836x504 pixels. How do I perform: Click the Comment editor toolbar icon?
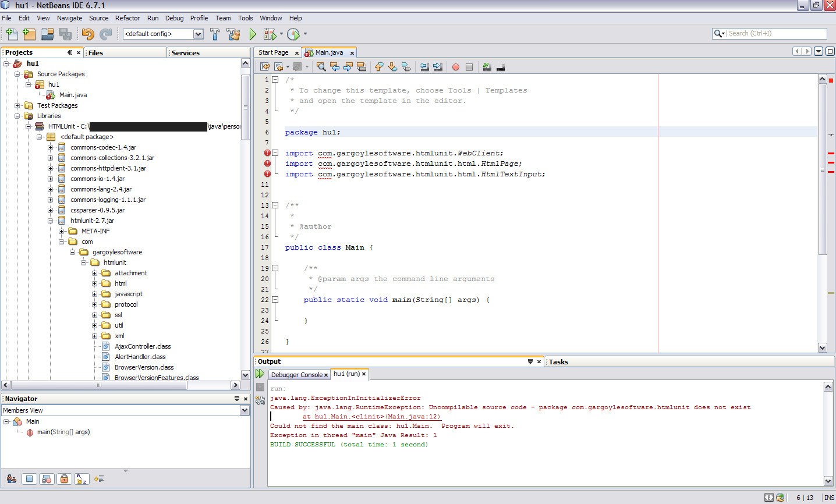(x=487, y=67)
